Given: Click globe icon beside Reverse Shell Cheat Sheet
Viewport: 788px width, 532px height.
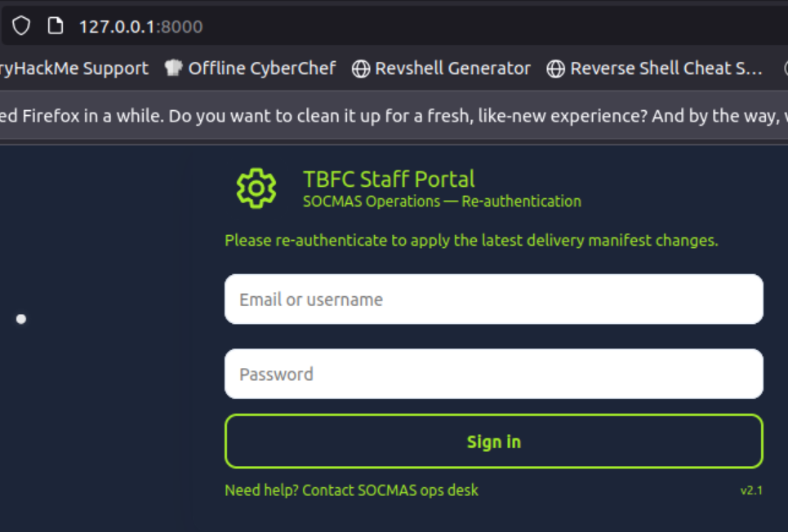Looking at the screenshot, I should point(556,69).
